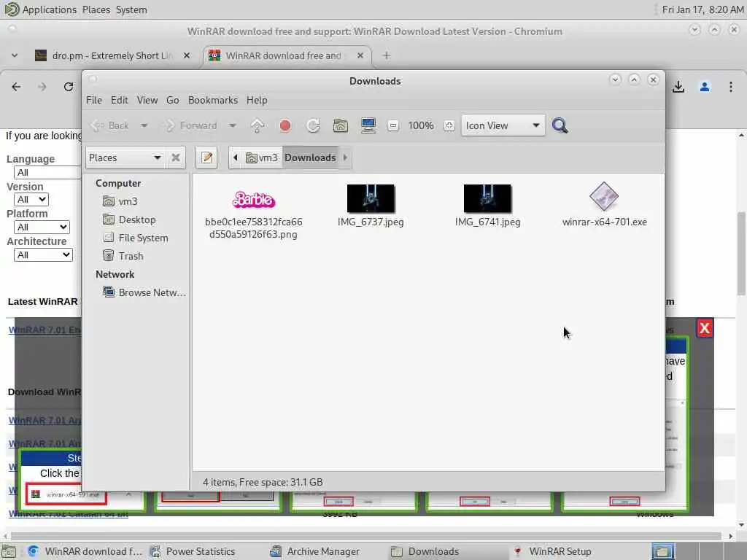The height and width of the screenshot is (560, 747).
Task: Reload the Downloads folder view
Action: click(x=312, y=125)
